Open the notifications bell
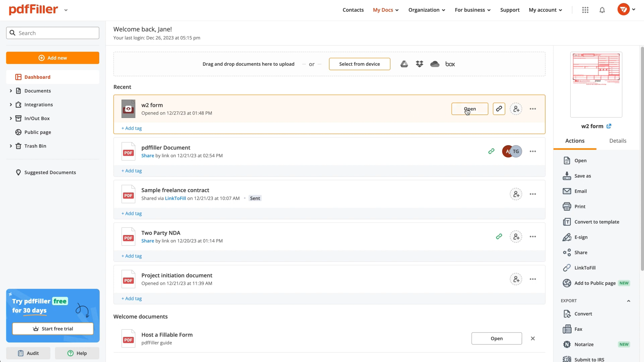Image resolution: width=644 pixels, height=362 pixels. point(602,10)
